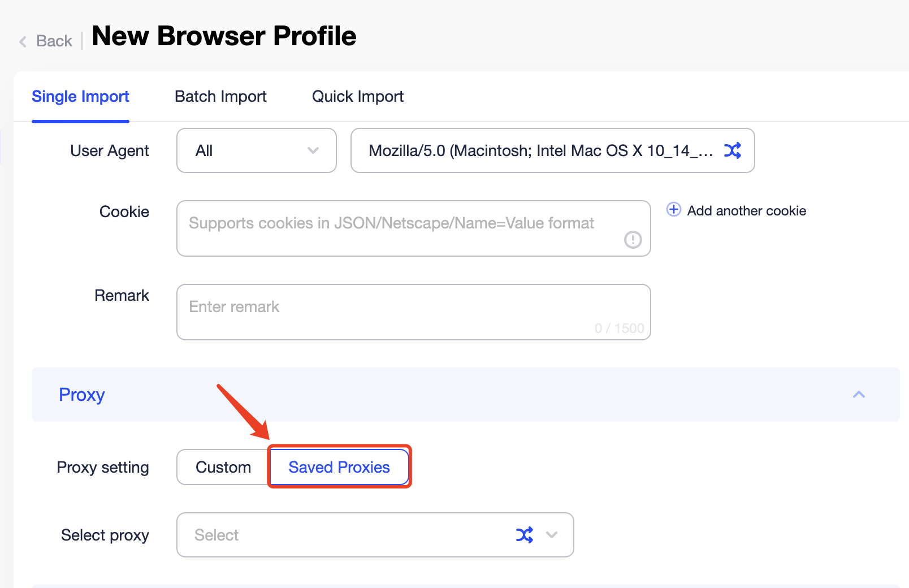Click the Back navigation link
The image size is (909, 588).
pyautogui.click(x=54, y=41)
